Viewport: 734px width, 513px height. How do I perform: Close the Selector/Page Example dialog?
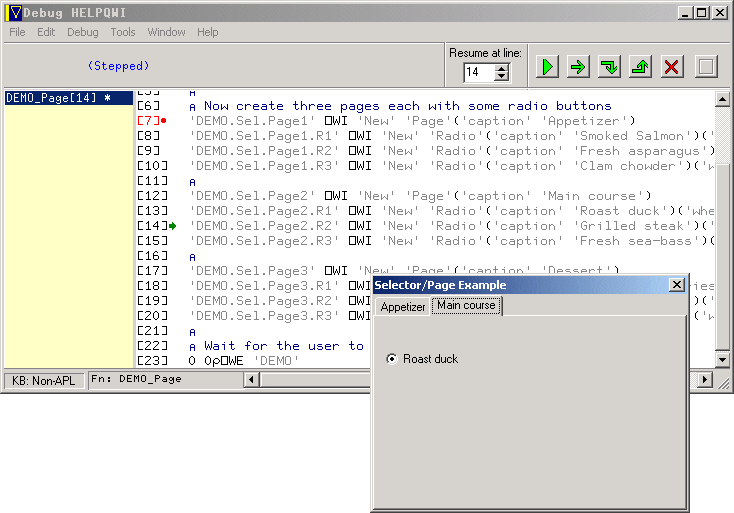click(x=677, y=285)
